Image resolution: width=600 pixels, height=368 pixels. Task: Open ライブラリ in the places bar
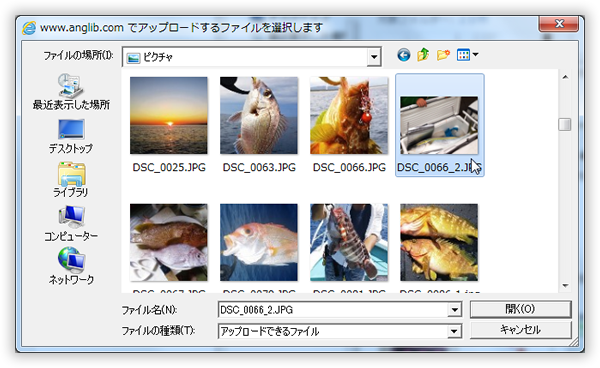click(71, 180)
